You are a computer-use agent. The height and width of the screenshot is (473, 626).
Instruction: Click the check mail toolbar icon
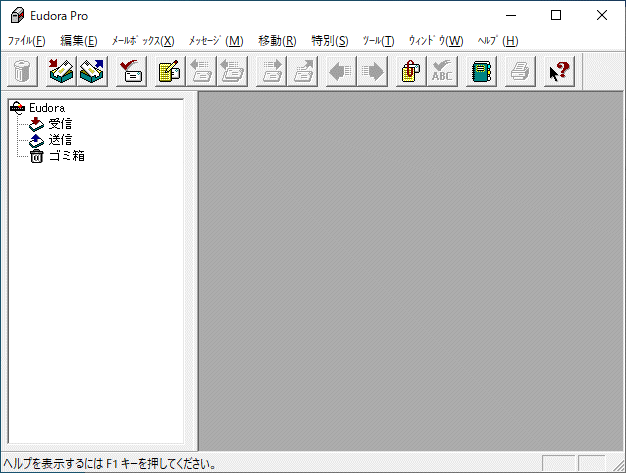click(131, 71)
